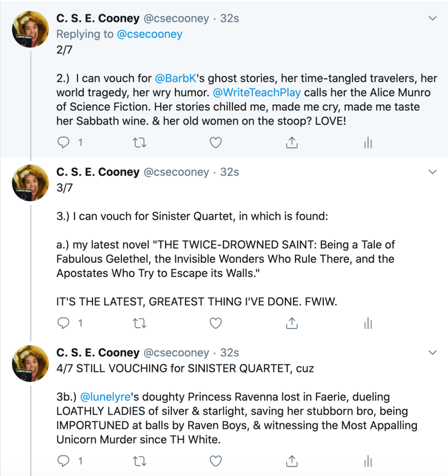Share the 3/7 Sinister Quartet tweet
448x476 pixels.
(292, 323)
